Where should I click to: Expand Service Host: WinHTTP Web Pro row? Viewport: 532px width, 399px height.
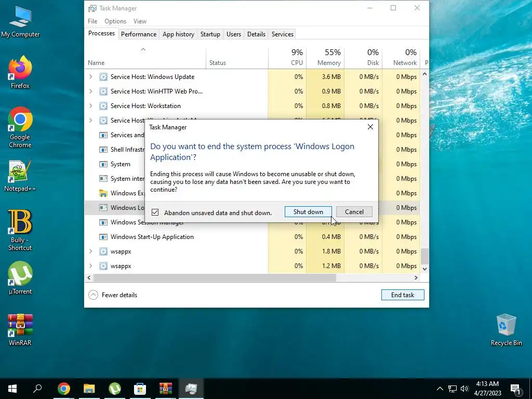(90, 91)
